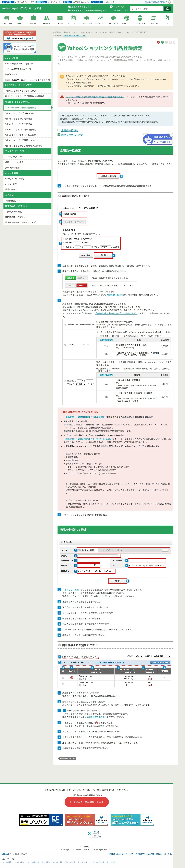Image resolution: width=185 pixels, height=868 pixels.
Task: Click the magnifier search button
Action: point(167,9)
